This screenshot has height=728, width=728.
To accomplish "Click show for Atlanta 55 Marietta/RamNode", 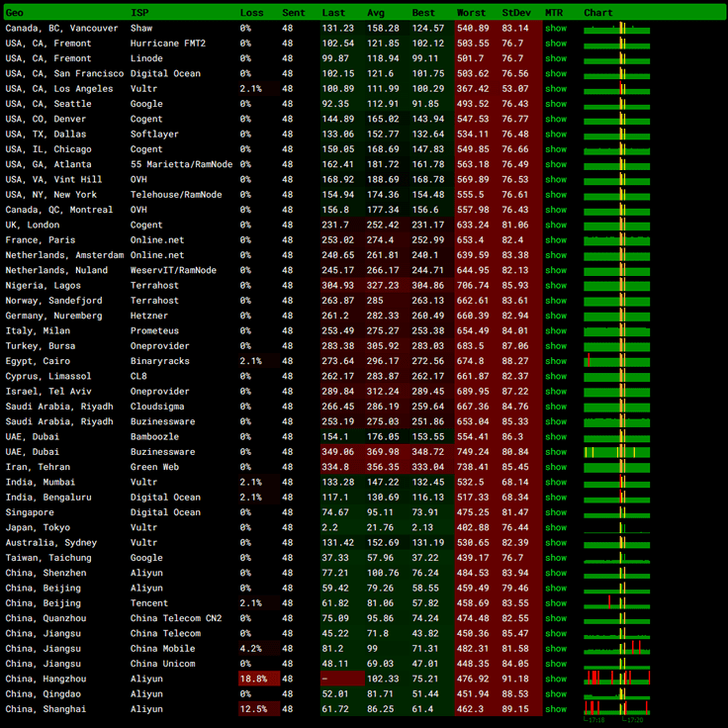I will tap(556, 164).
